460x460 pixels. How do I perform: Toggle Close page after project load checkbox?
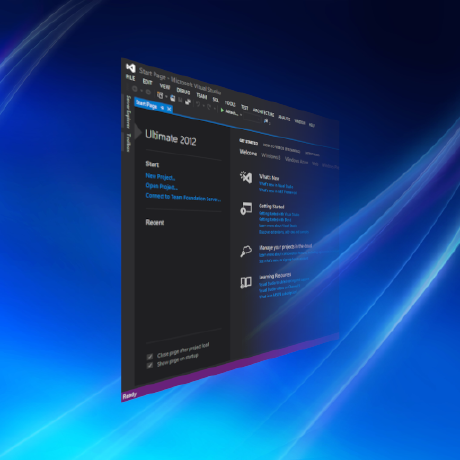click(x=150, y=357)
